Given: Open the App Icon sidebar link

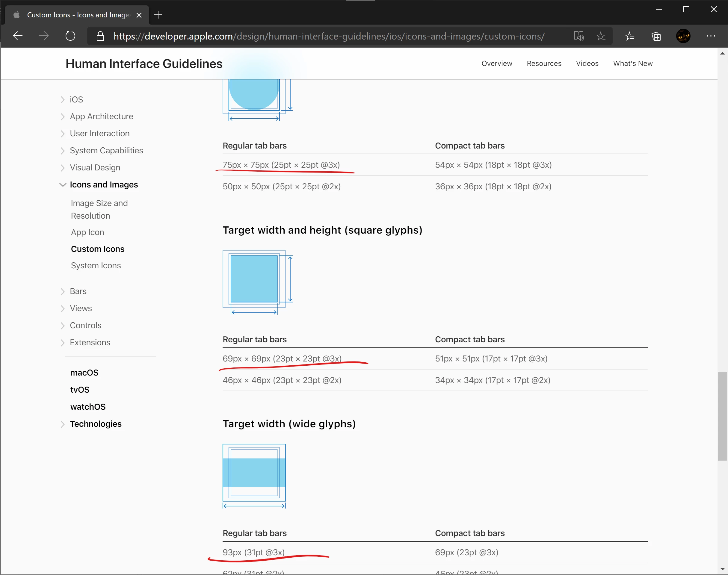Looking at the screenshot, I should [87, 232].
